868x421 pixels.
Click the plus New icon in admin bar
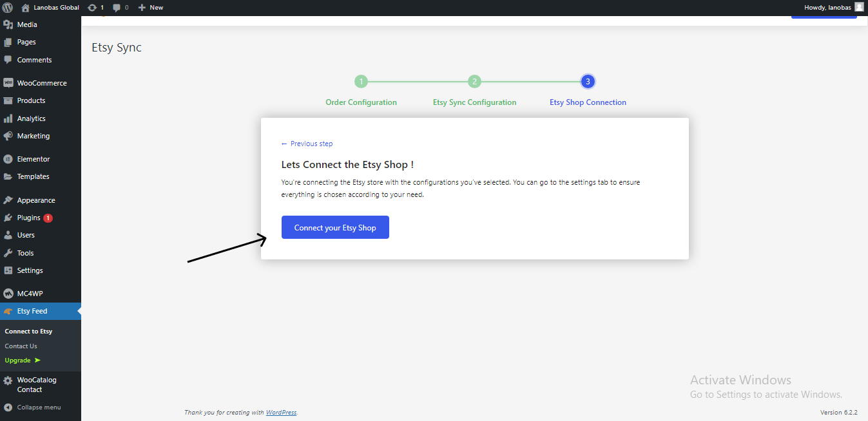[142, 8]
